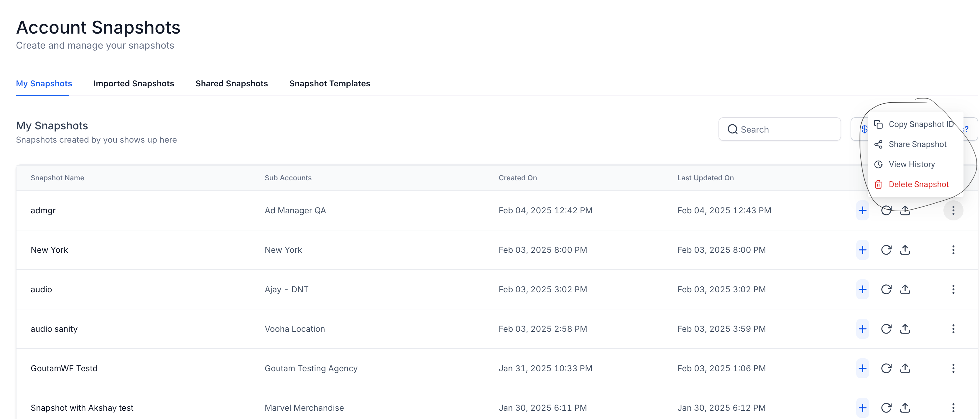Click plus icon in audio sanity row
Screen dimensions: 980x419
(862, 329)
